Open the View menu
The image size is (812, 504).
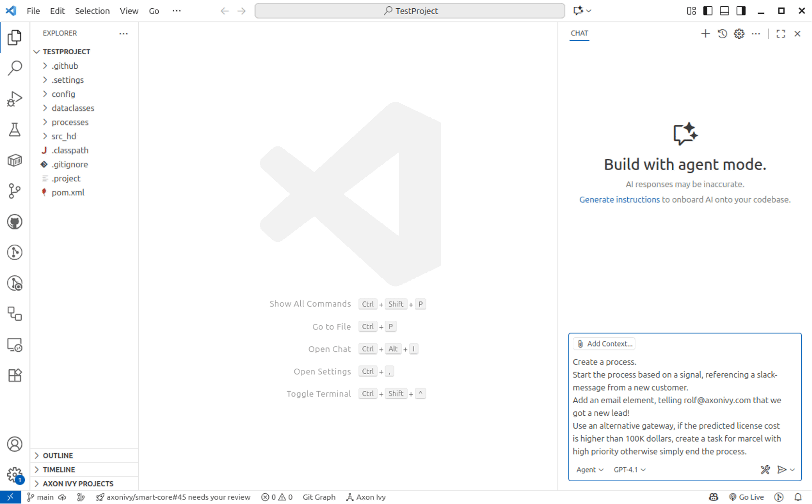click(129, 11)
